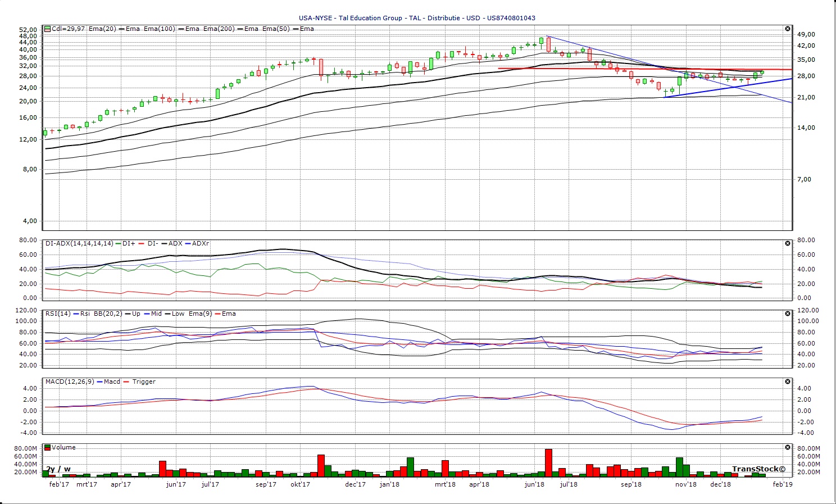Click the TransStock© watermark link
The image size is (836, 504).
pos(759,469)
